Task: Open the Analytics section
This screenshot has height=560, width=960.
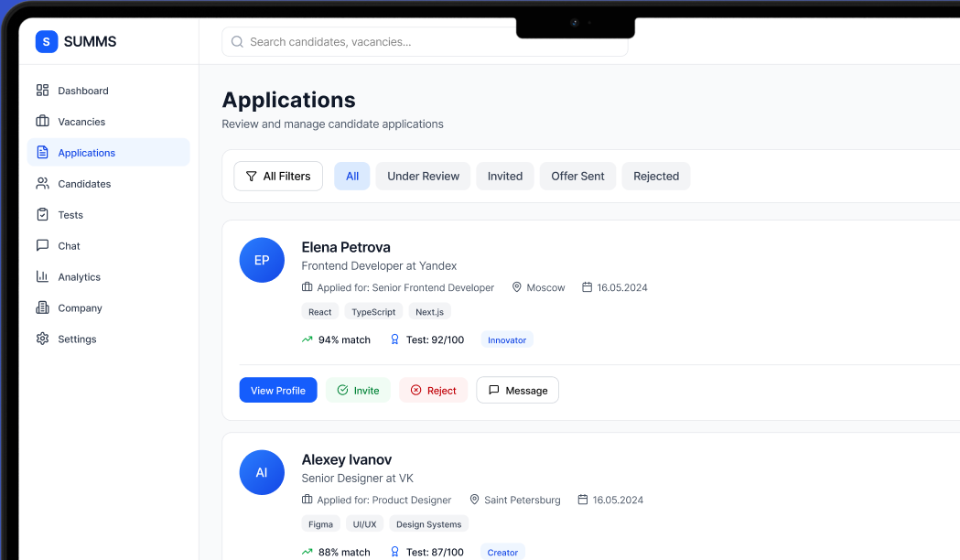Action: (108, 276)
